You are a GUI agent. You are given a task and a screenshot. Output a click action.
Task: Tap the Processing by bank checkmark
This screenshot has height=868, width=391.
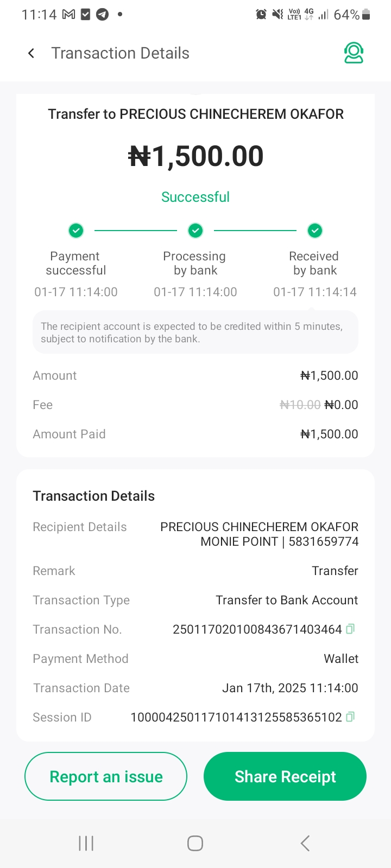pos(195,231)
